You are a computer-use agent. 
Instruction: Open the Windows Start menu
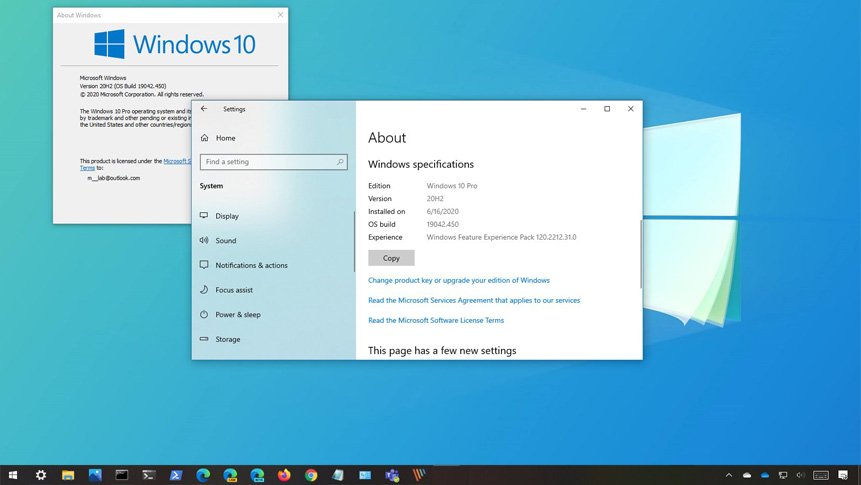[14, 475]
